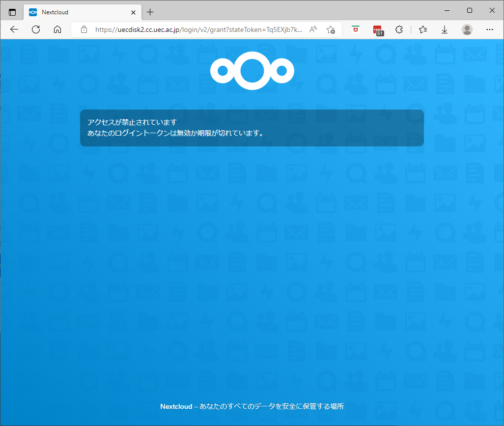Open the user profile avatar

[x=467, y=29]
